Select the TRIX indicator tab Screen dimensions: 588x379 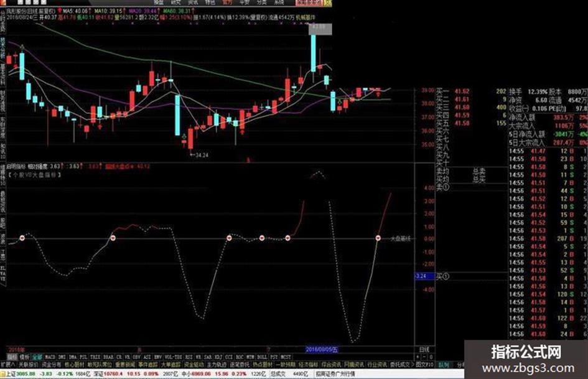point(95,357)
